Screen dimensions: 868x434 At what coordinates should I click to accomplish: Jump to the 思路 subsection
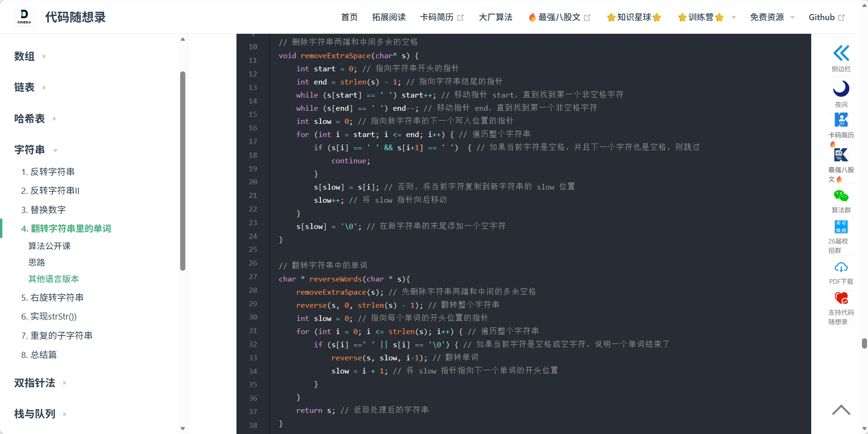click(37, 262)
